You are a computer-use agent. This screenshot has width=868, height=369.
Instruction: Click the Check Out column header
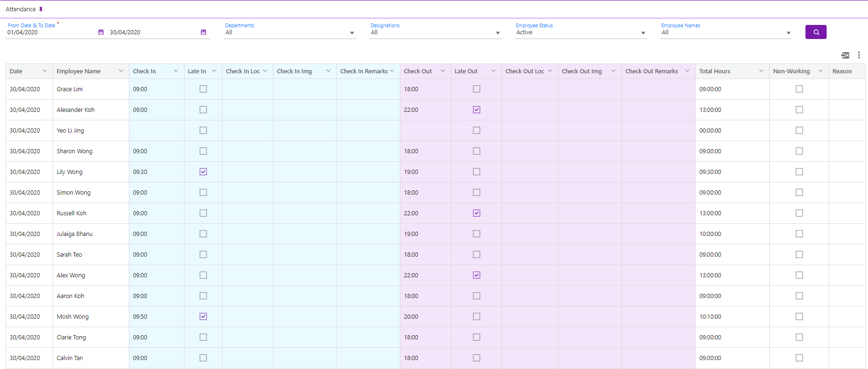[418, 71]
